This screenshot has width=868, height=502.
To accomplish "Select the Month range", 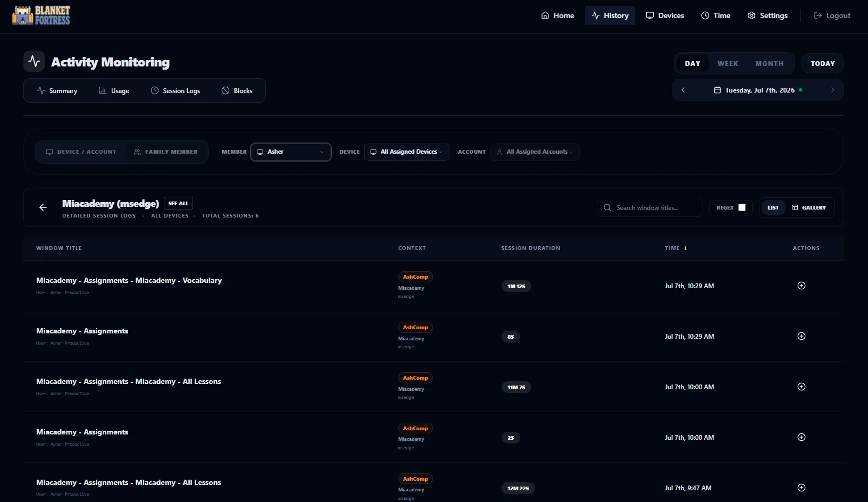I will (769, 63).
